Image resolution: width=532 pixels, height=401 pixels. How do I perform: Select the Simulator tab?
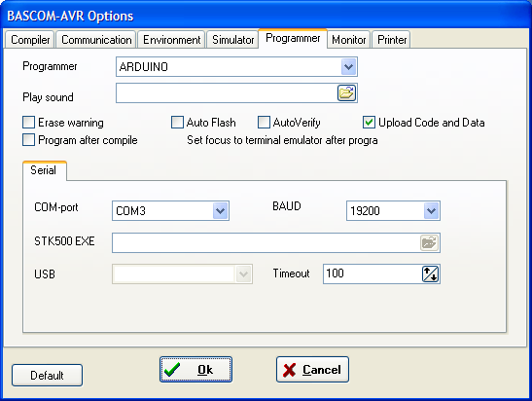[x=232, y=40]
